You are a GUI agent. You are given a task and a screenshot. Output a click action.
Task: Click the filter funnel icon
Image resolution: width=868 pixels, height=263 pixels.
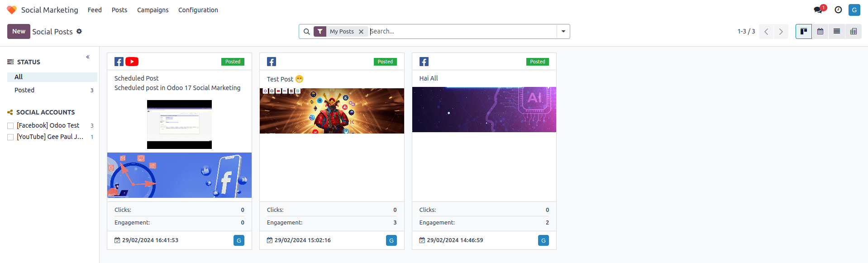(x=320, y=32)
